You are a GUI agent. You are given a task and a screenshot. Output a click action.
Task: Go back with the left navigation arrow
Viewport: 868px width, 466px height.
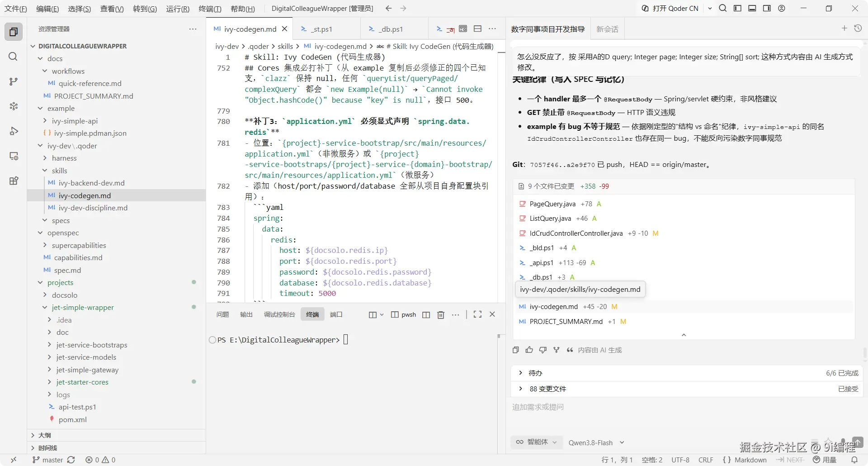388,8
